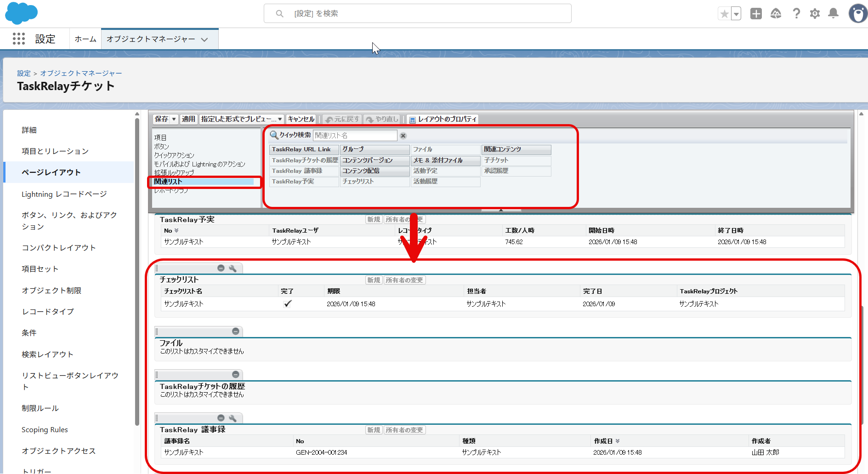
Task: Select グループ in the palette
Action: (375, 149)
